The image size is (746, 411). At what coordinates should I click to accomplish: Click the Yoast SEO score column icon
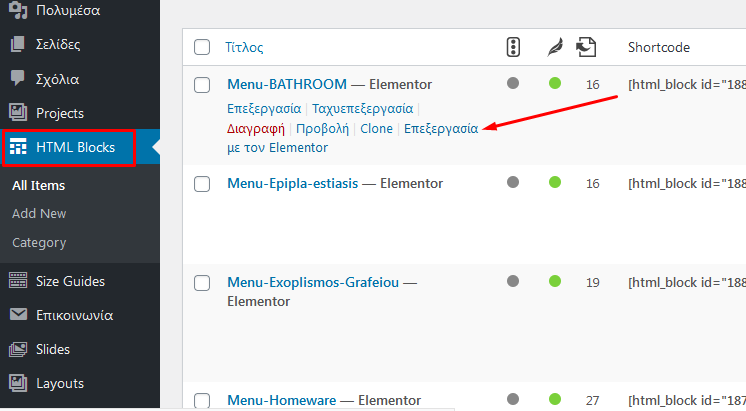click(513, 47)
